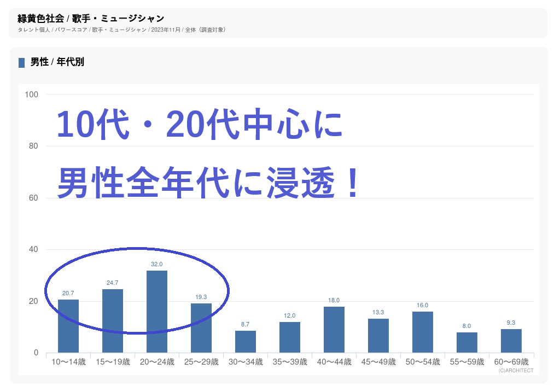Click the 50〜54歳 bar
The image size is (560, 392).
tap(423, 332)
